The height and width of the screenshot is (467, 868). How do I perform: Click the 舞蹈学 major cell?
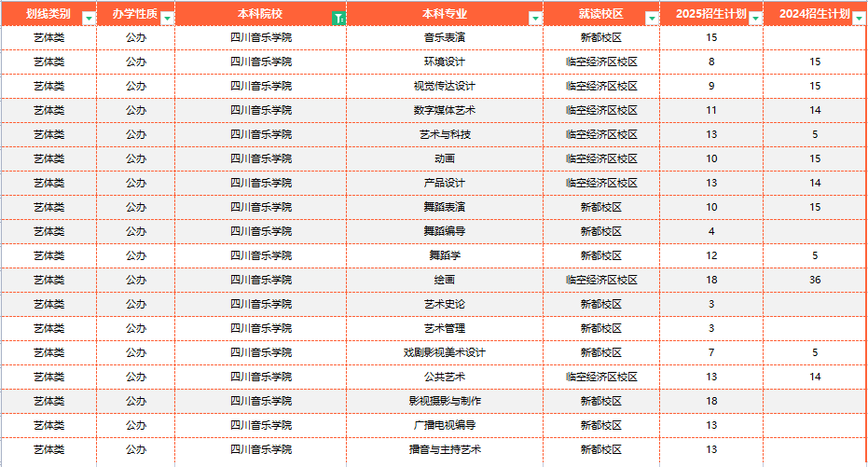[445, 255]
